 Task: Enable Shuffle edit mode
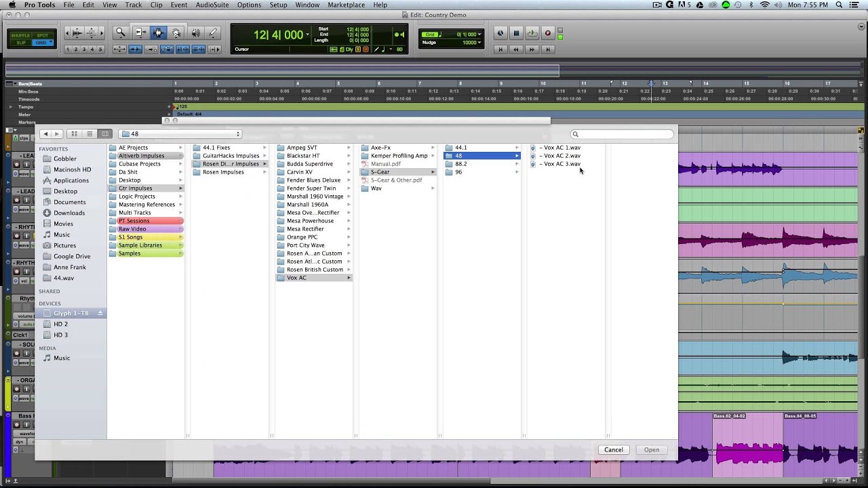click(19, 35)
